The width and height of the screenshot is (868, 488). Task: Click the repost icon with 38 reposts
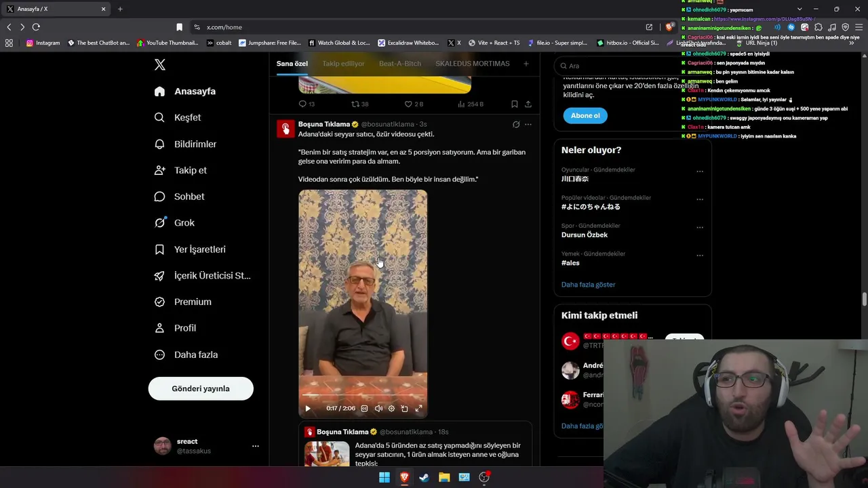click(355, 104)
